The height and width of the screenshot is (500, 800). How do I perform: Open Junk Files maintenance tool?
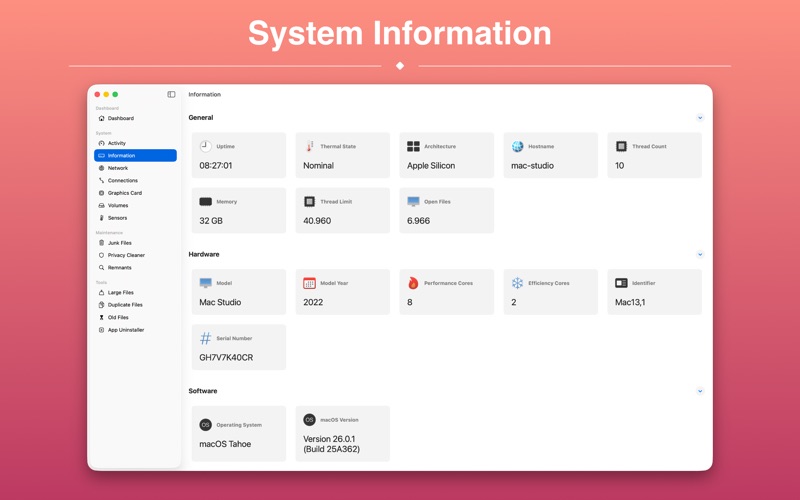pos(135,243)
